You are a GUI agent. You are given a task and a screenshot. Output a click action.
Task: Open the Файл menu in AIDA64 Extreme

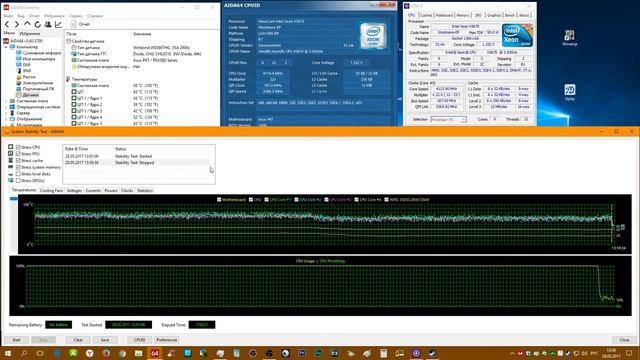pyautogui.click(x=8, y=16)
